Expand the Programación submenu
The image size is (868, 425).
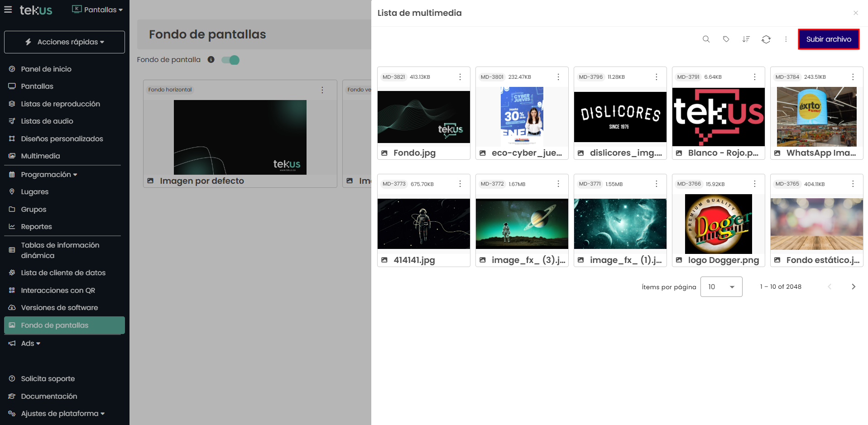click(49, 175)
